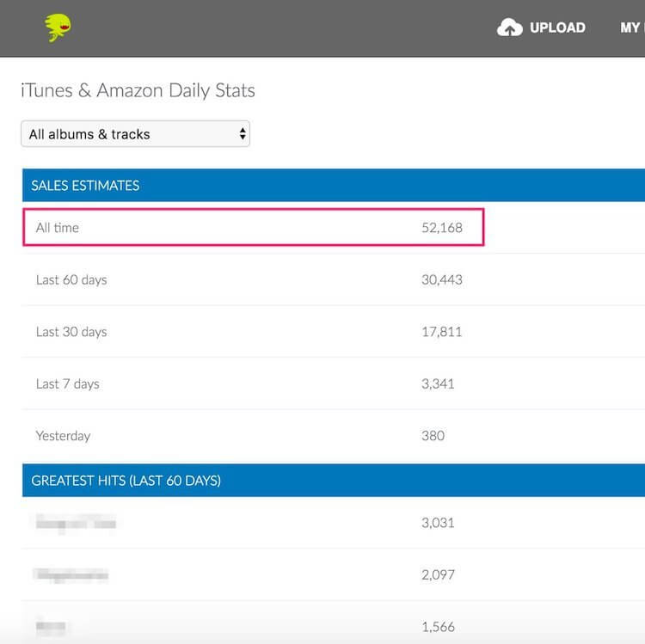Viewport: 645px width, 644px height.
Task: Select the Last 30 days label
Action: [x=71, y=332]
